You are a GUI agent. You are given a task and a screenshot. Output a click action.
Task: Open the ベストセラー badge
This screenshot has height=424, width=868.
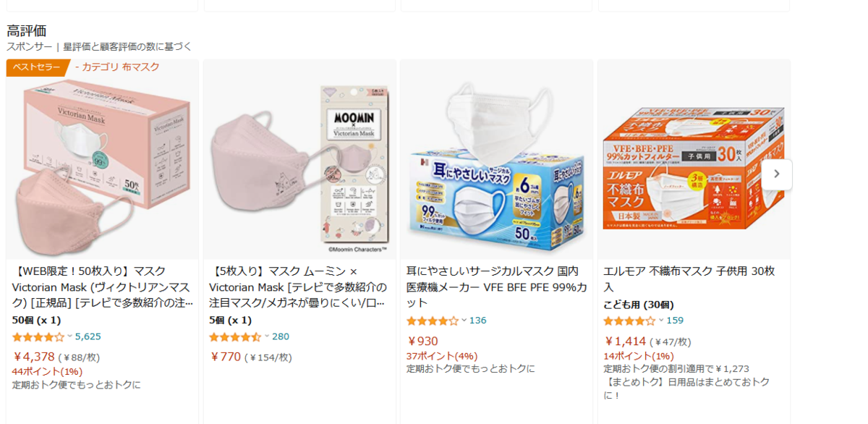point(37,67)
